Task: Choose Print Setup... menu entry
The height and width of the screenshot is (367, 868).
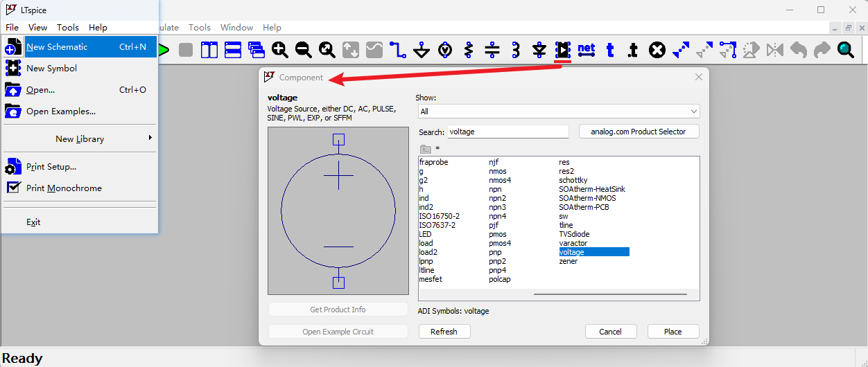Action: pyautogui.click(x=79, y=167)
